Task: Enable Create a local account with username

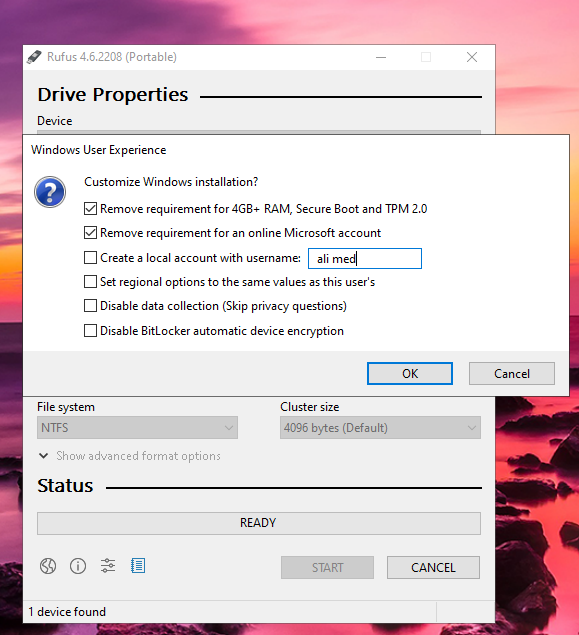Action: click(90, 258)
